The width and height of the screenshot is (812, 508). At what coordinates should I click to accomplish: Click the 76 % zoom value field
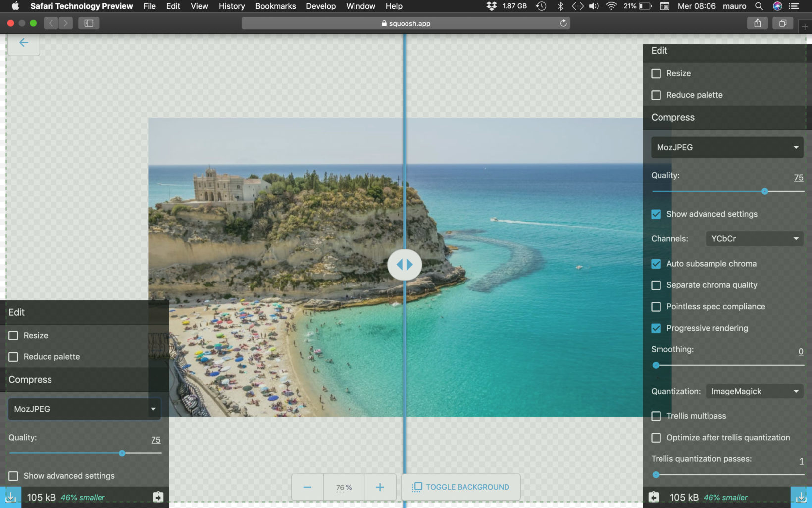click(x=344, y=488)
